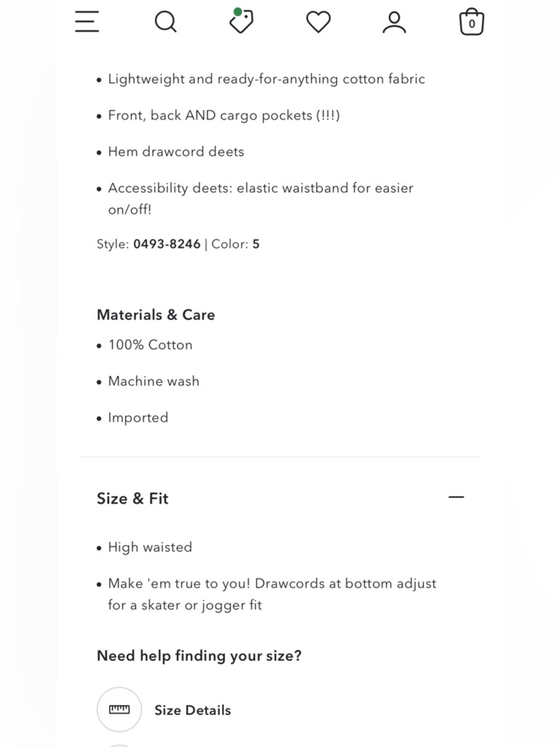Click the 'Hem drawcord deets' bullet
The height and width of the screenshot is (747, 560).
[x=176, y=151]
